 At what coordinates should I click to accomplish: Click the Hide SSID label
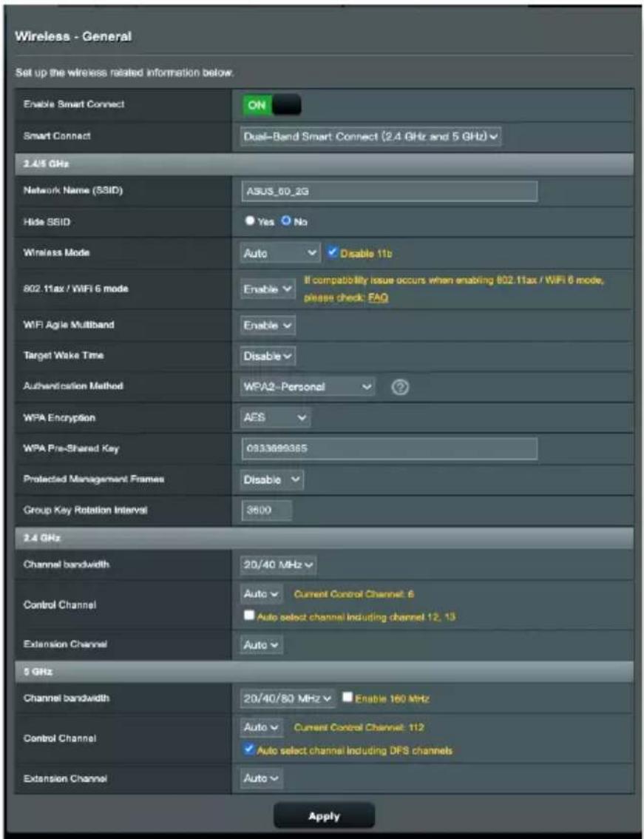(47, 221)
